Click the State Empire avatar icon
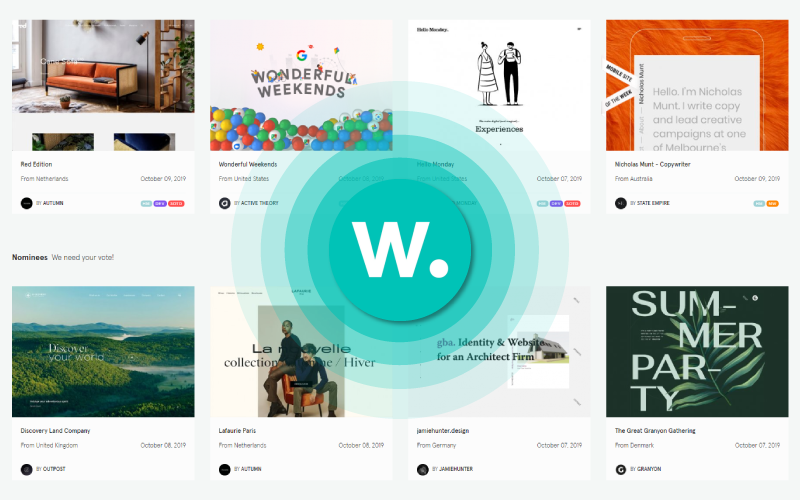This screenshot has width=800, height=500. (620, 203)
